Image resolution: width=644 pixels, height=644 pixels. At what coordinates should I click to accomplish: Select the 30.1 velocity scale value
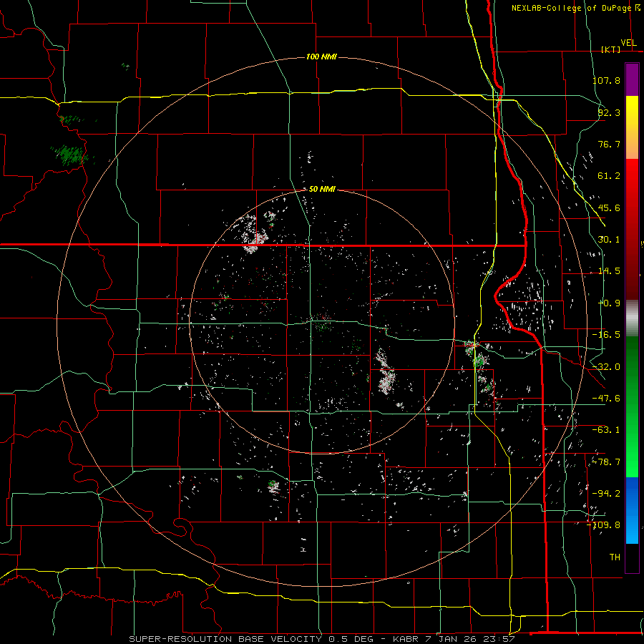609,240
